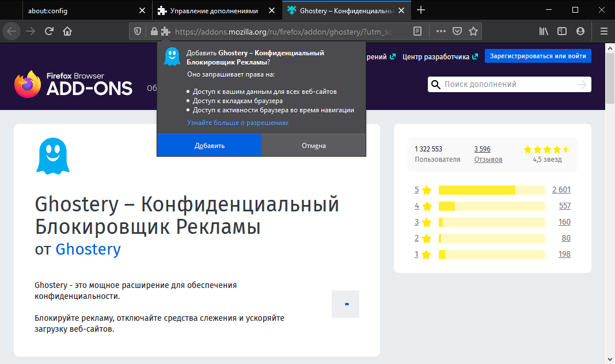Image resolution: width=615 pixels, height=364 pixels.
Task: Click the URL address bar
Action: coord(283,31)
